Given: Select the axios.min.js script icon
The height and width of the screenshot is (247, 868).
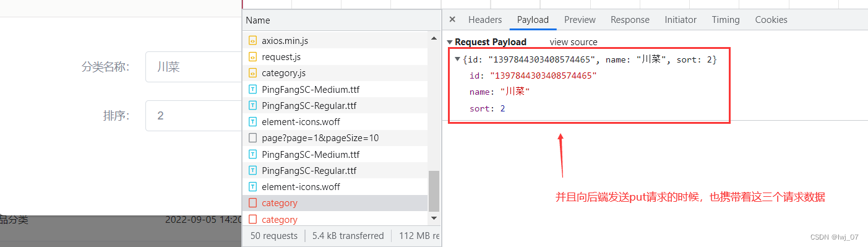Looking at the screenshot, I should [x=252, y=41].
